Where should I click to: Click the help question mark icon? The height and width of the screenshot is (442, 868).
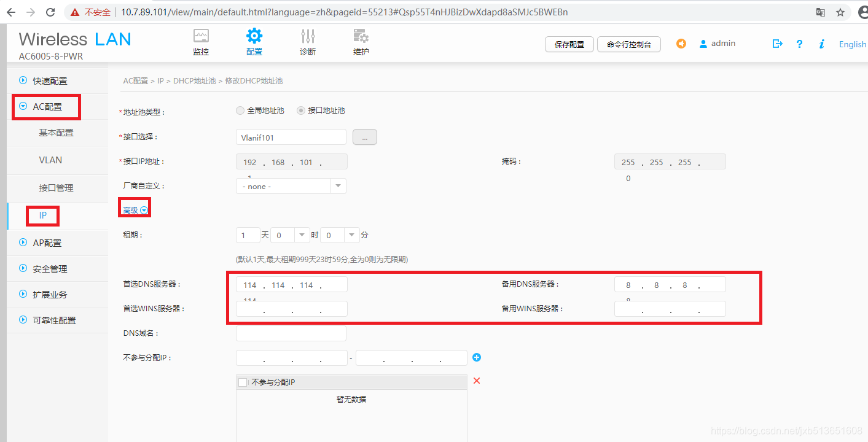point(799,44)
